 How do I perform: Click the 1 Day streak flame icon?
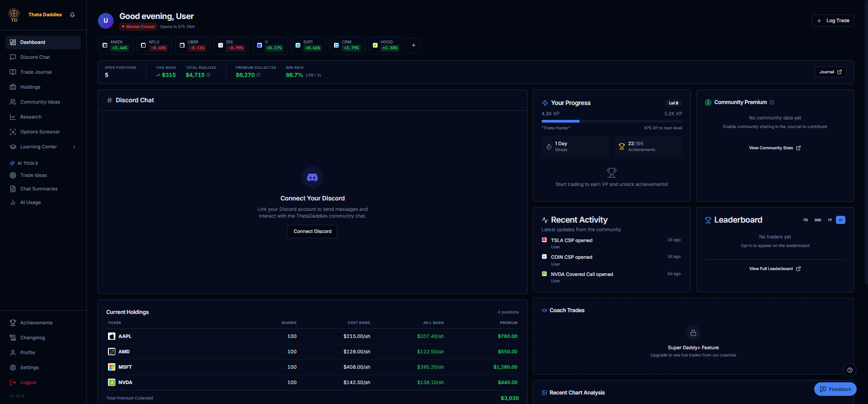tap(549, 147)
